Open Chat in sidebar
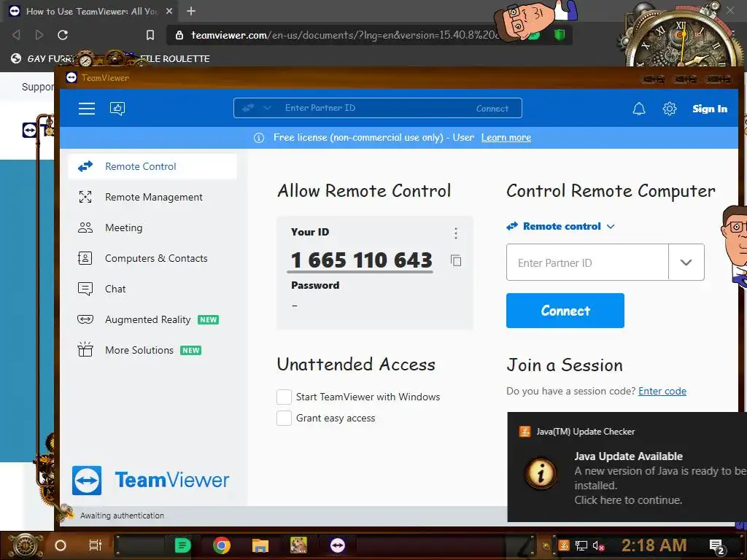Screen dimensions: 747x560 point(152,289)
